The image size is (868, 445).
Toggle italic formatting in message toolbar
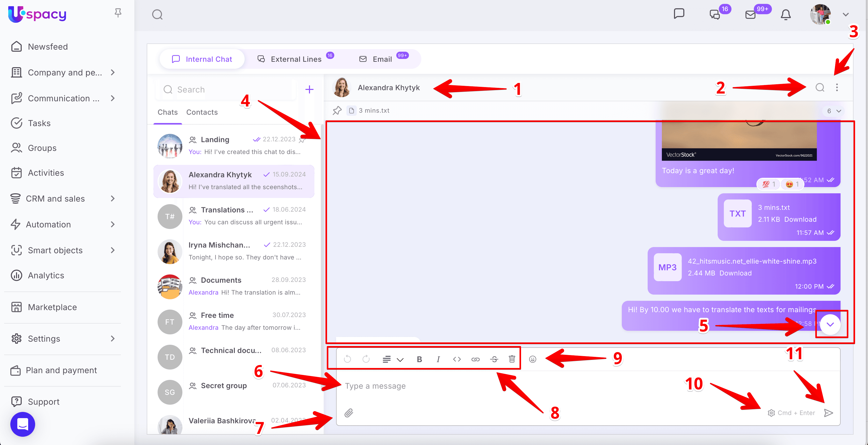pyautogui.click(x=438, y=359)
